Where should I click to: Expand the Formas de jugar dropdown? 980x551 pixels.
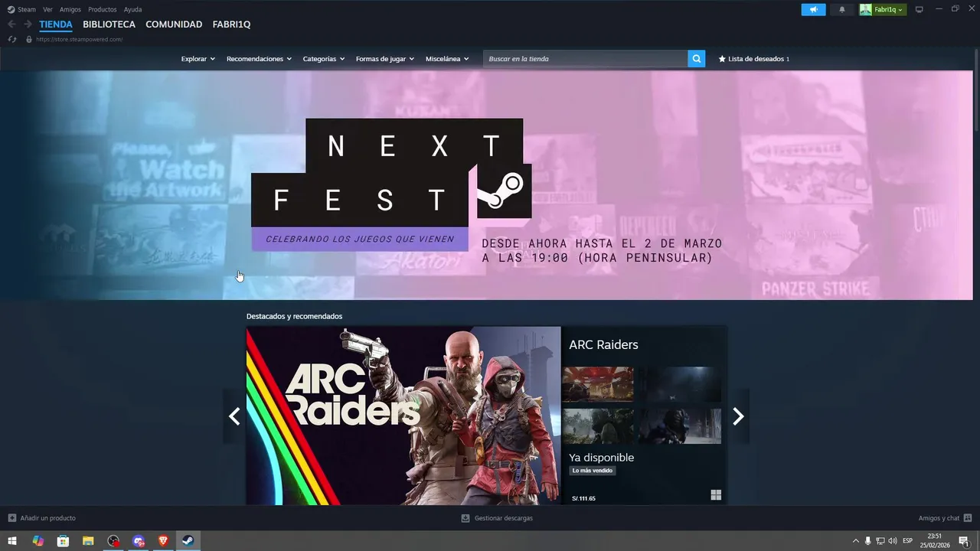click(385, 59)
